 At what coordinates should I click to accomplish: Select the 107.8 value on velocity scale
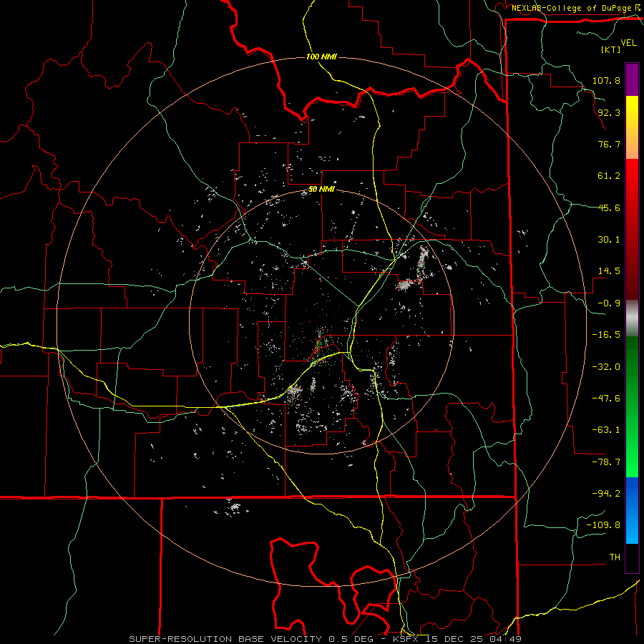coord(606,80)
